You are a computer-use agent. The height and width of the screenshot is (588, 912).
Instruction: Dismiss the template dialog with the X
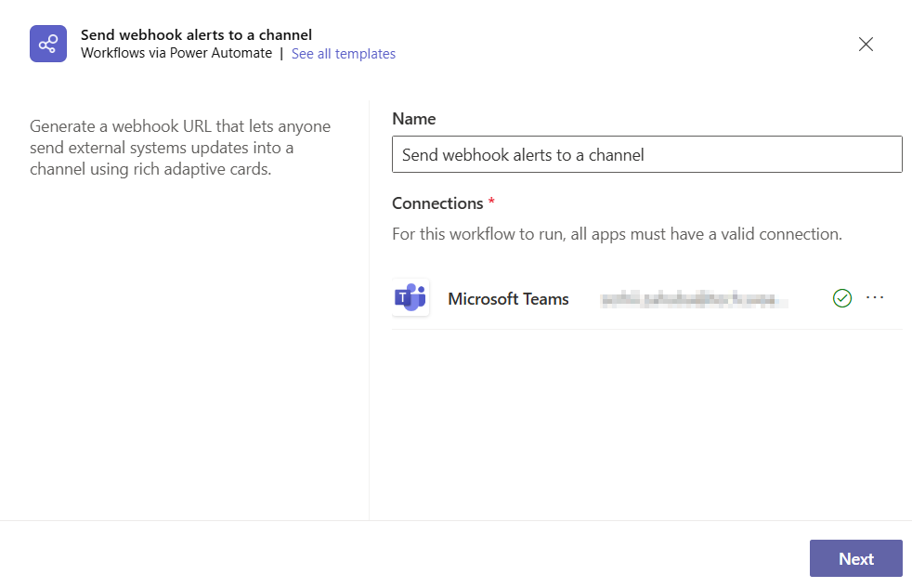866,44
